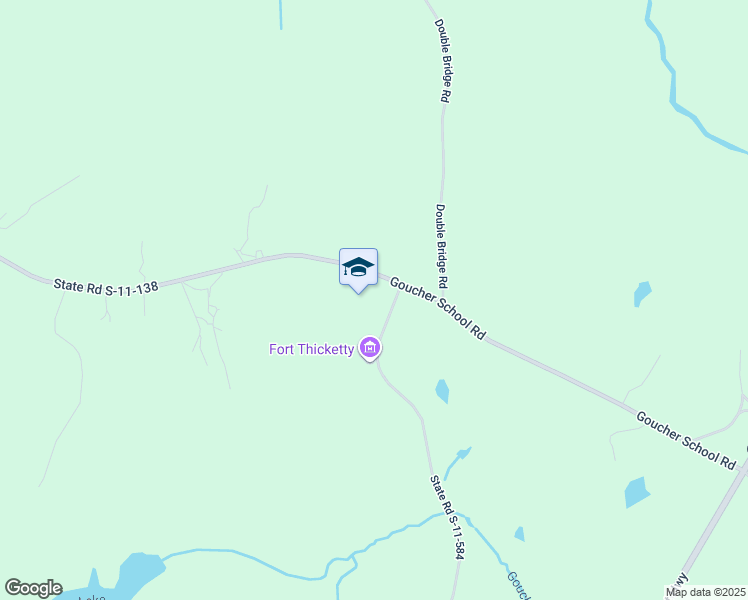Click the Goucher School Rd label at the right edge

686,441
